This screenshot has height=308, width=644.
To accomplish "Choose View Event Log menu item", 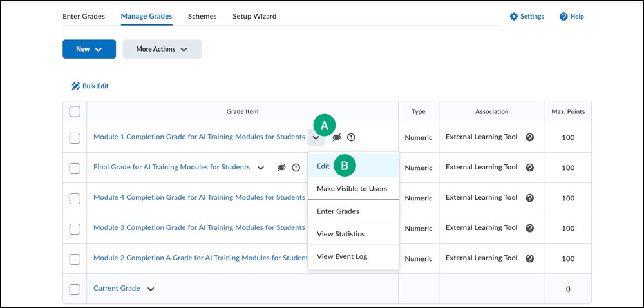I will [353, 256].
